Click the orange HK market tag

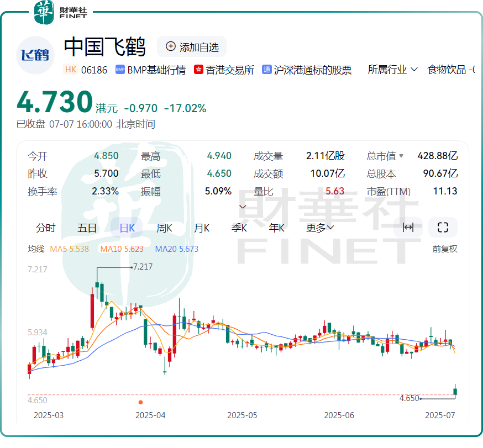click(x=71, y=70)
